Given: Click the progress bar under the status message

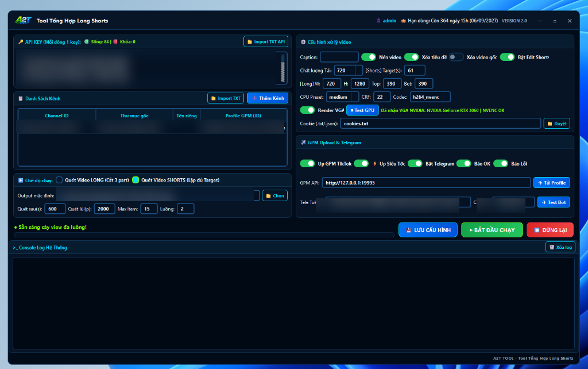Looking at the screenshot, I should [204, 235].
